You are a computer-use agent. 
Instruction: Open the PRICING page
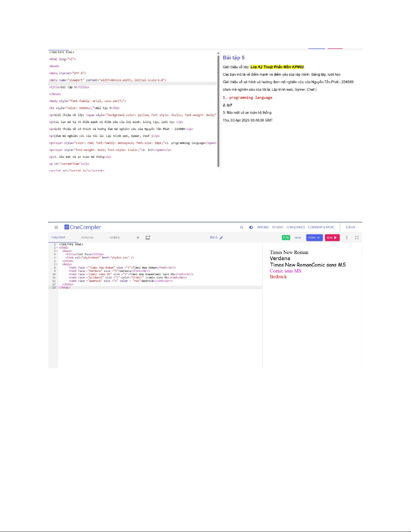(x=263, y=227)
